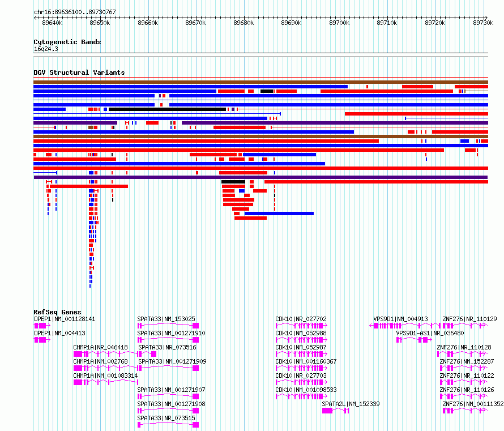Click ZNF276|NR_110122 label
The image size is (504, 431).
click(467, 375)
